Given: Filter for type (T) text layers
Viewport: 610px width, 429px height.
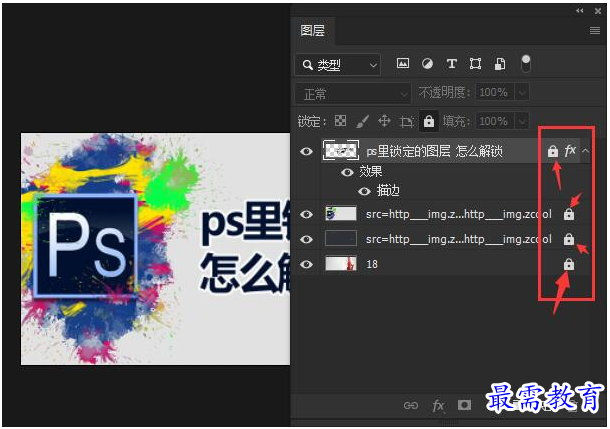Looking at the screenshot, I should pyautogui.click(x=451, y=63).
